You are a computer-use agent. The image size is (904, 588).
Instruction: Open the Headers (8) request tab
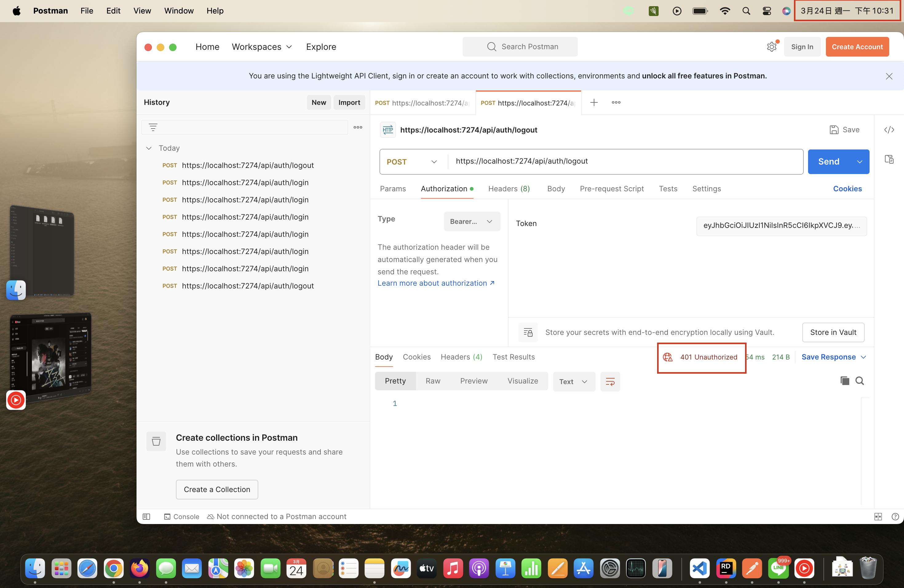[x=509, y=189]
